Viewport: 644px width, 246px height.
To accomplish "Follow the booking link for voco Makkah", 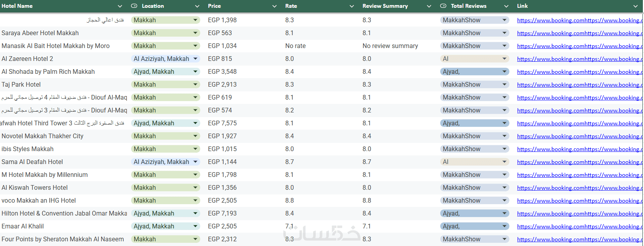I will point(578,201).
